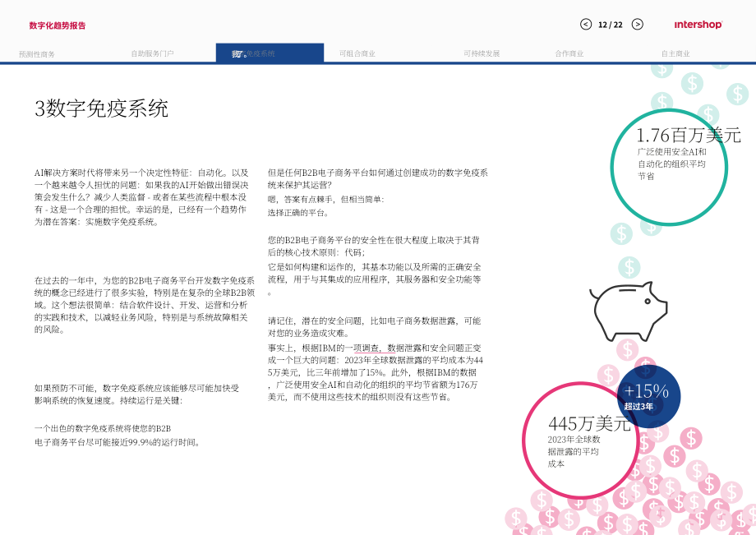Click the line 选择正确的平台。
Image resolution: width=756 pixels, height=535 pixels.
pyautogui.click(x=298, y=213)
